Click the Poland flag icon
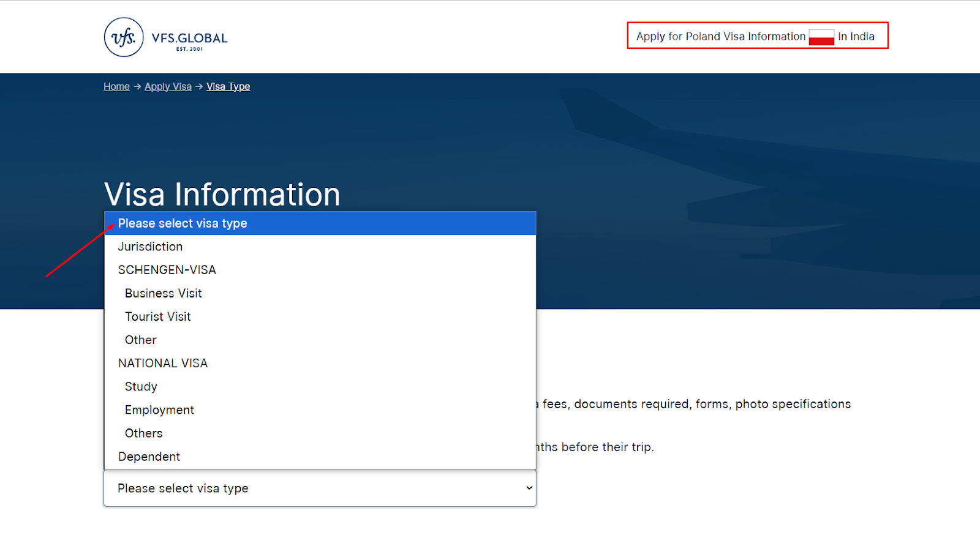The image size is (980, 538). point(821,37)
